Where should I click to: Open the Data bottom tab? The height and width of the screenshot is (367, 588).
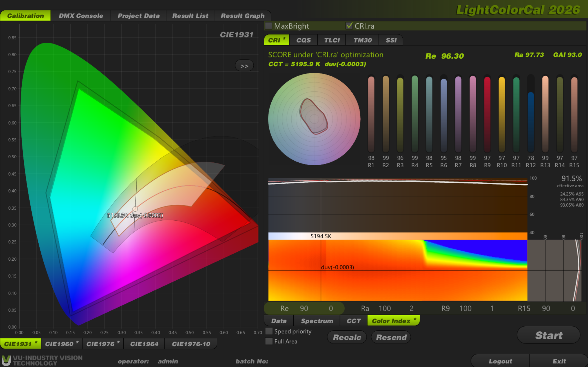pyautogui.click(x=279, y=321)
